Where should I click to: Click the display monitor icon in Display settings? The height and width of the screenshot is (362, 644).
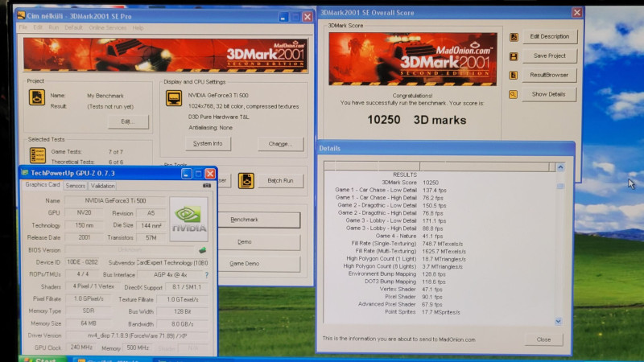(174, 98)
